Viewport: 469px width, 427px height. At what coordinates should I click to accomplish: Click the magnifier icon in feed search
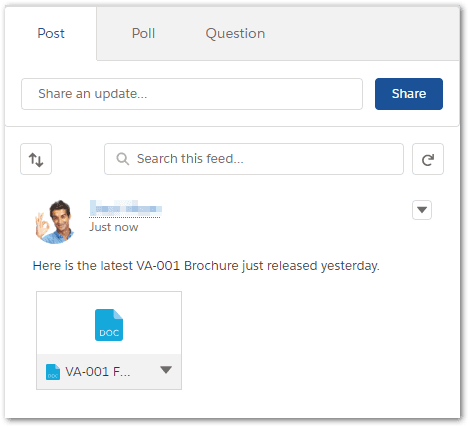coord(123,159)
